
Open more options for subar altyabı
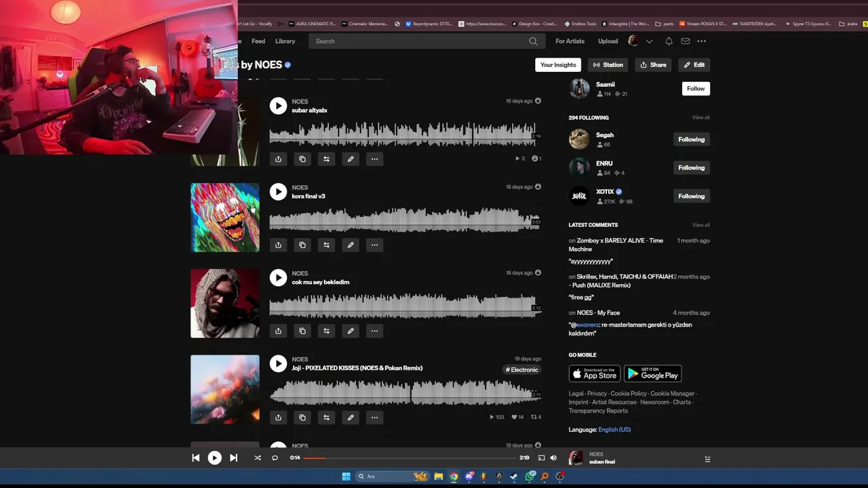(x=374, y=159)
